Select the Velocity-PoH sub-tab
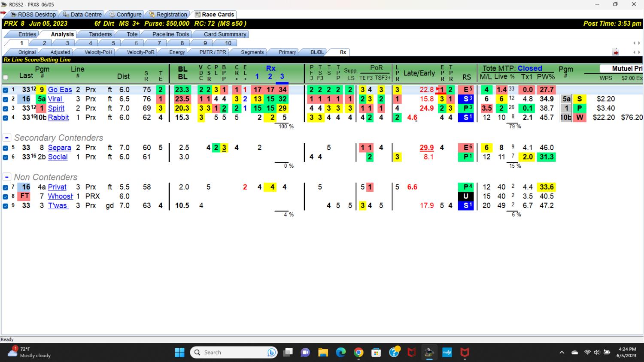Screen dimensions: 644x362 pos(98,52)
